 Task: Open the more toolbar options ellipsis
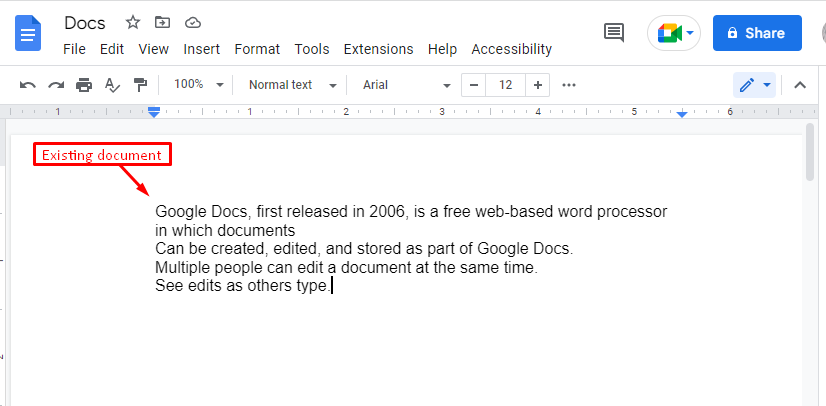569,85
